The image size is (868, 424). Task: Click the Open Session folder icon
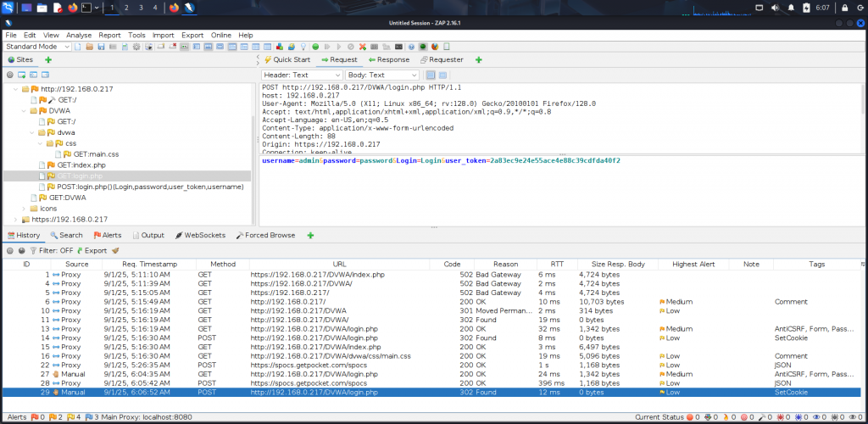[90, 47]
